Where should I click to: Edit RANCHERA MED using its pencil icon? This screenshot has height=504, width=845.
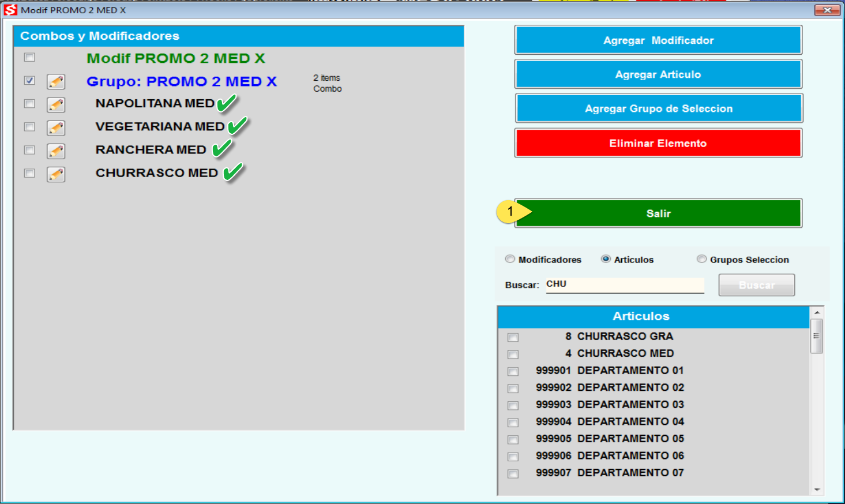tap(56, 151)
